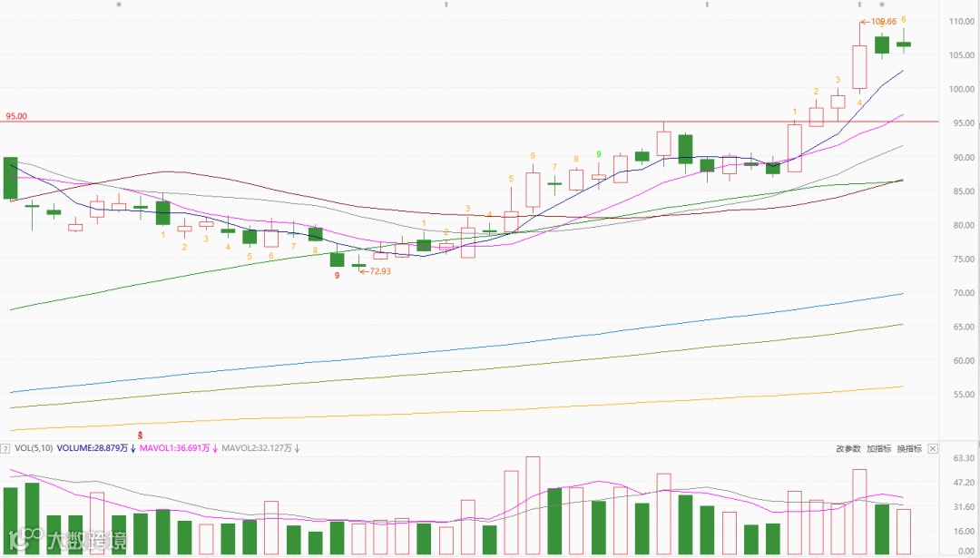Click the red $ marker below the chart
Image resolution: width=980 pixels, height=558 pixels.
coord(140,435)
